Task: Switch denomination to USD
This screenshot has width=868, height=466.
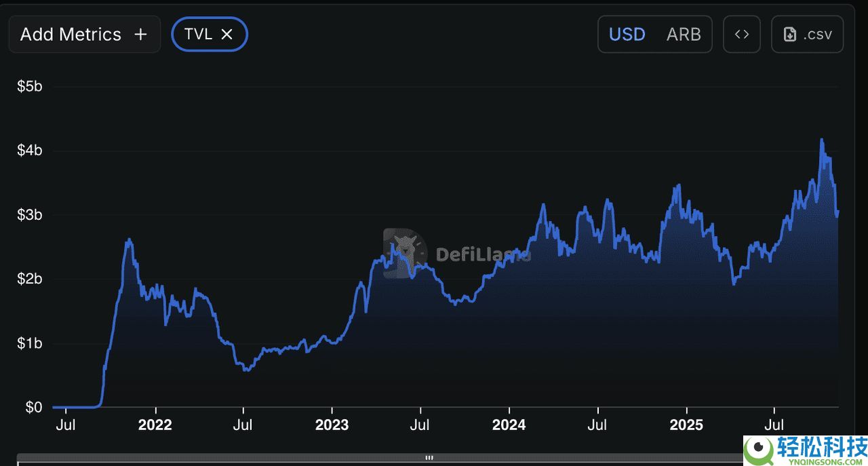Action: coord(627,35)
